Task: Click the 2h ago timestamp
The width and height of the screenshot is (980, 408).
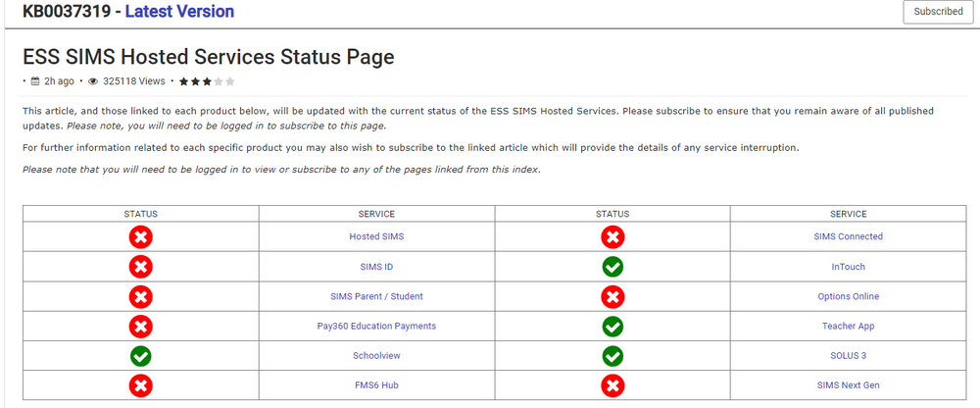Action: [x=60, y=81]
